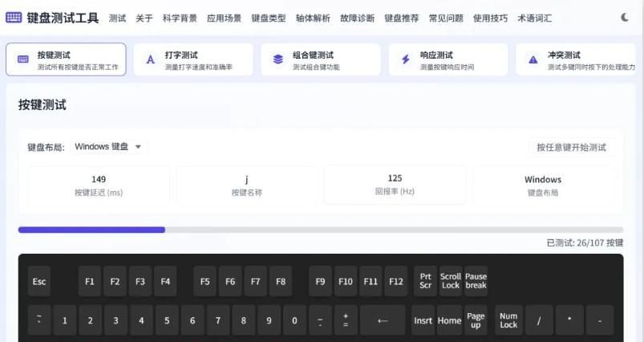The height and width of the screenshot is (342, 644).
Task: Click the test progress bar
Action: 321,230
